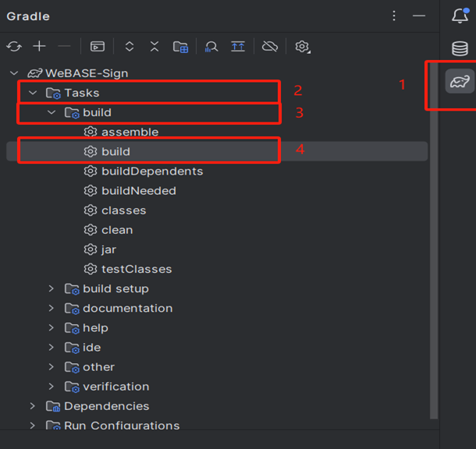Viewport: 476px width, 449px height.
Task: Click the documentation label
Action: pyautogui.click(x=128, y=309)
